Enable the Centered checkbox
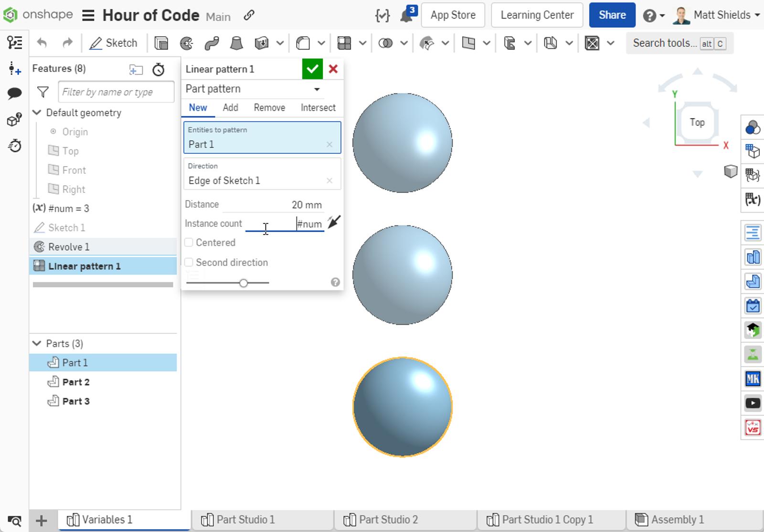Screen dimensions: 764x532 pos(189,243)
